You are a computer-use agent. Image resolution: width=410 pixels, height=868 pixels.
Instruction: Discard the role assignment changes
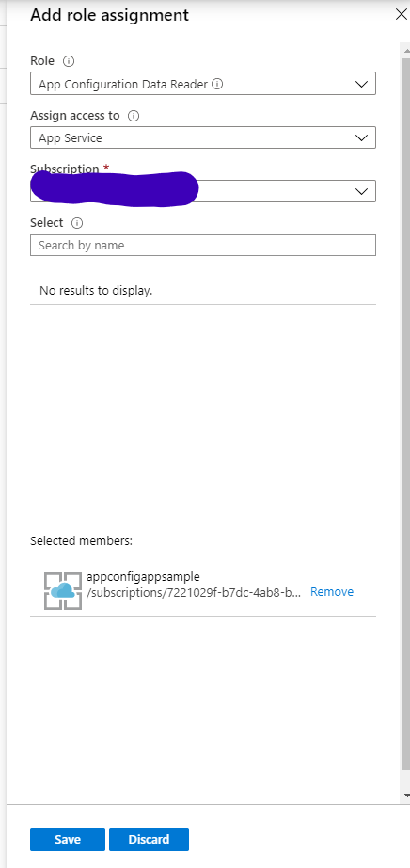pyautogui.click(x=149, y=839)
